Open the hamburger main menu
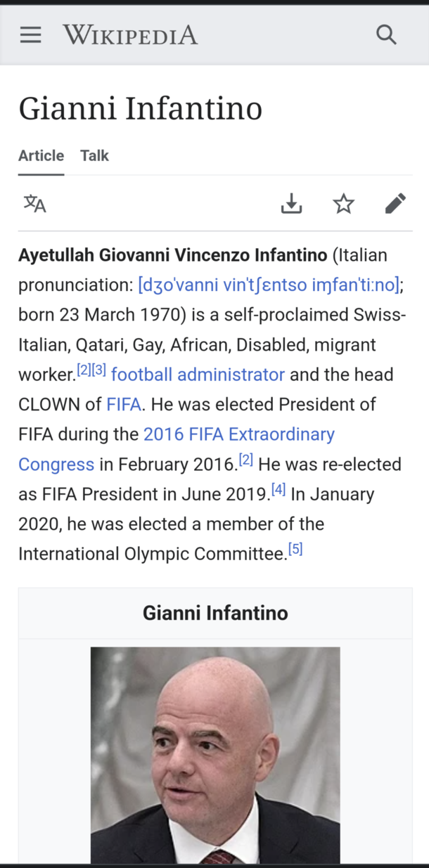This screenshot has height=868, width=429. 30,34
